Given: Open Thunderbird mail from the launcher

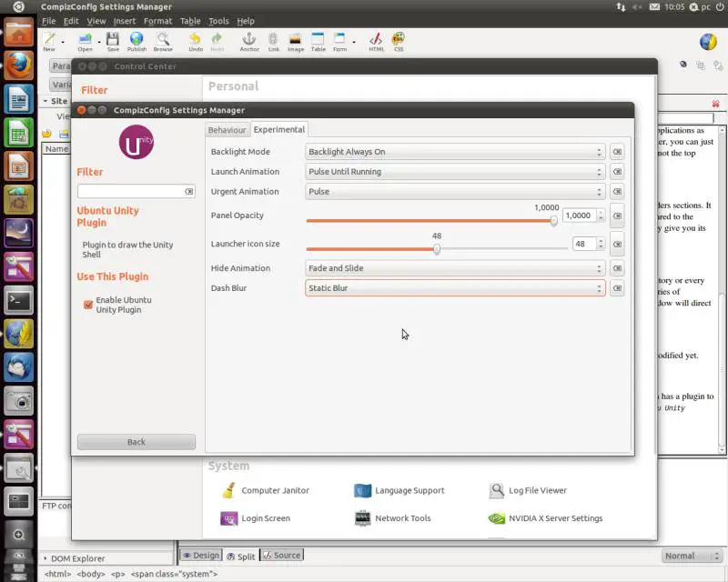Looking at the screenshot, I should pos(18,367).
